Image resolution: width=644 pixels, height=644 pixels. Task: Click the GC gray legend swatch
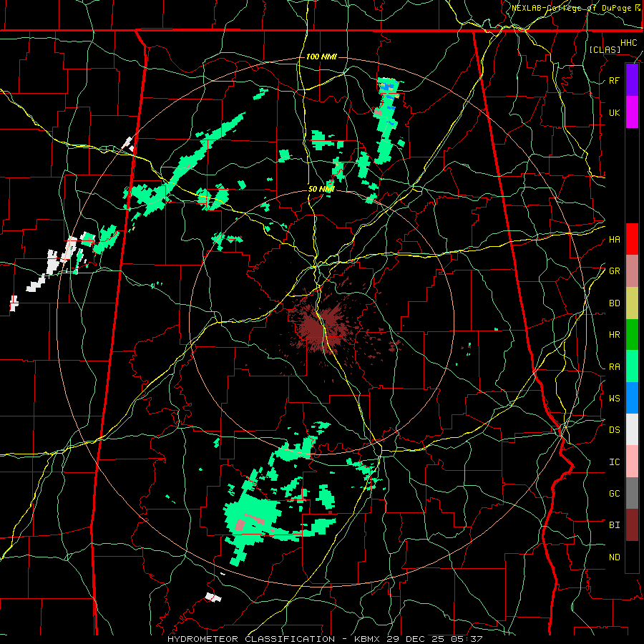[x=632, y=493]
